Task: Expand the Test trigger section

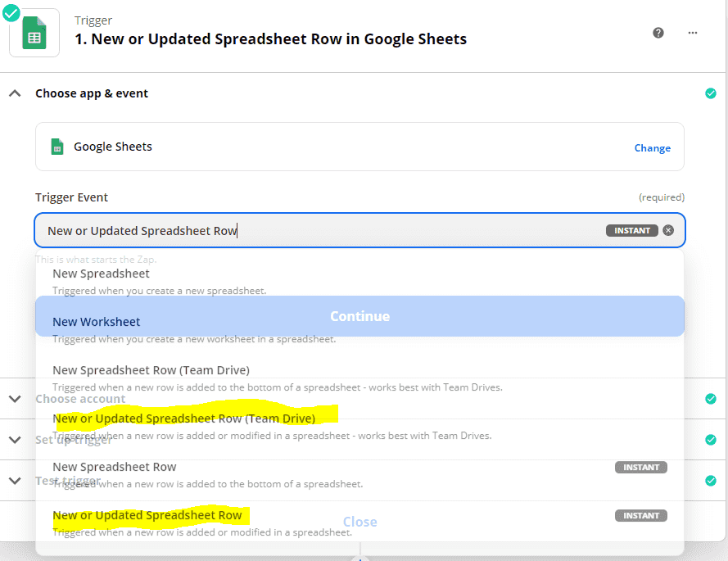Action: (x=15, y=481)
